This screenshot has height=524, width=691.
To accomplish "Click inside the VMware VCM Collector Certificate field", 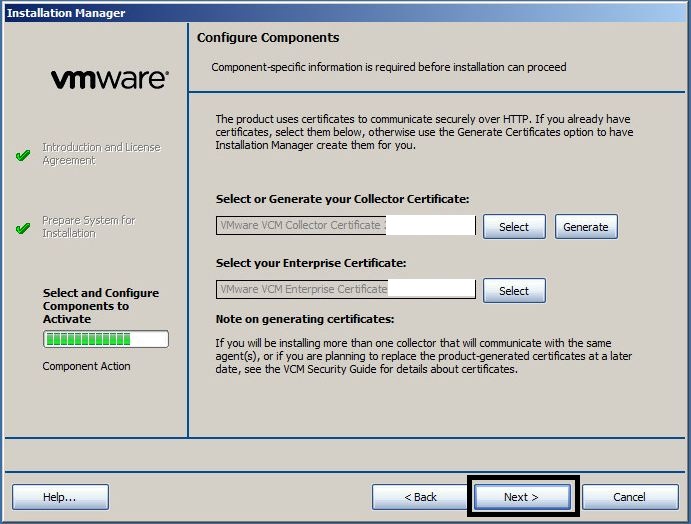I will [x=345, y=226].
